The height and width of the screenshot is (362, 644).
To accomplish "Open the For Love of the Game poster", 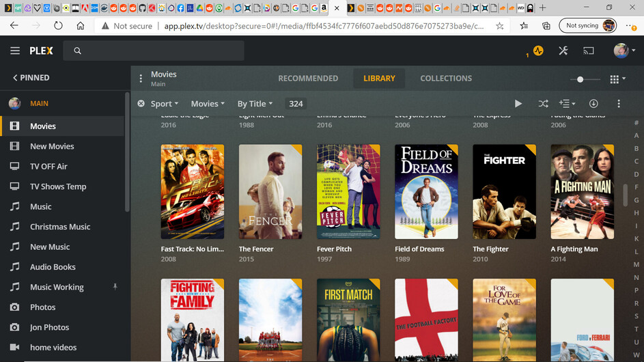I will [x=505, y=320].
